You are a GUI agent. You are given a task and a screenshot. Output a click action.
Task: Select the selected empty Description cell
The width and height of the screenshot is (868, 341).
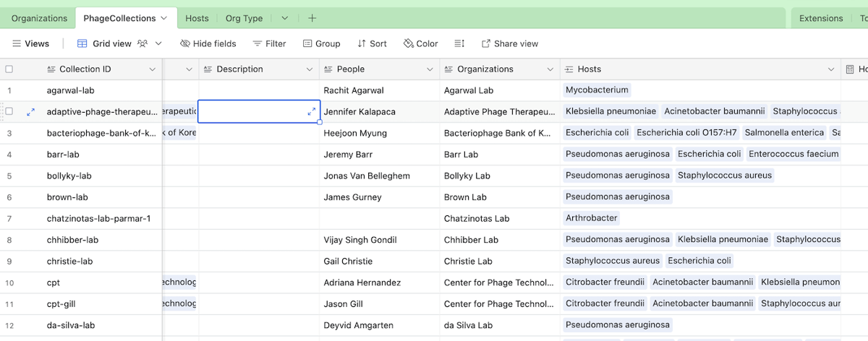[x=259, y=111]
